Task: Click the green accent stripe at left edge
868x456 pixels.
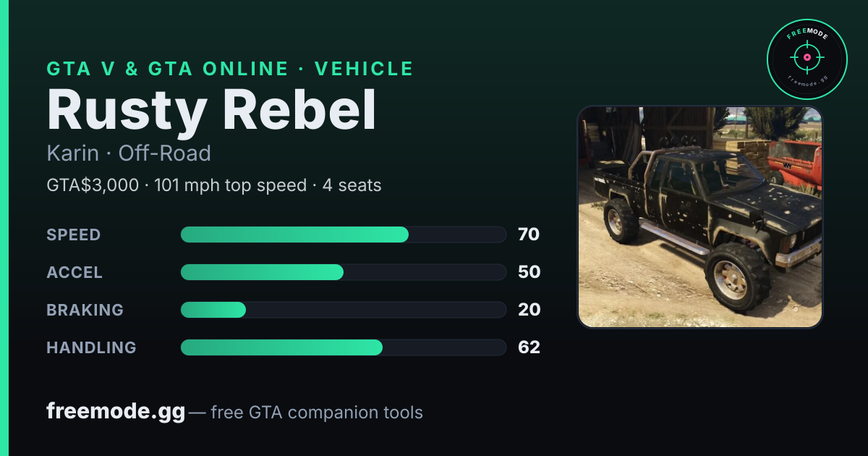Action: point(4,228)
